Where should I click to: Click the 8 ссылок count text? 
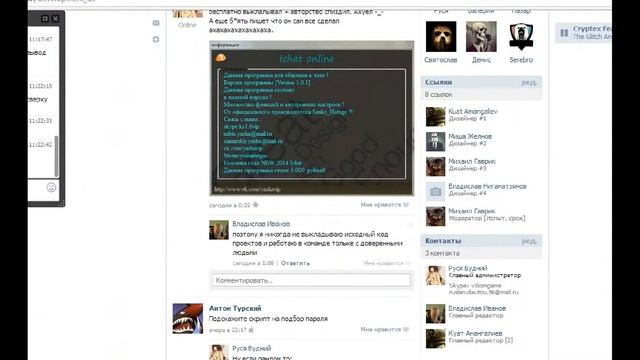438,94
